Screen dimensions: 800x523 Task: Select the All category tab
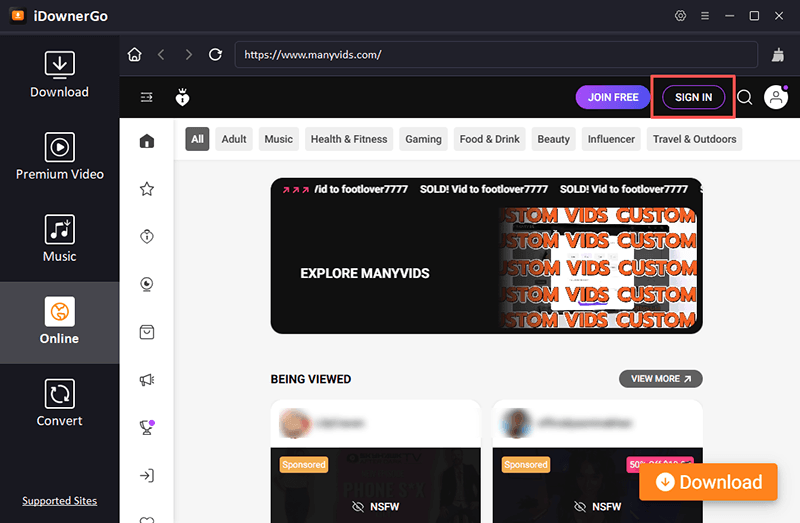point(197,139)
